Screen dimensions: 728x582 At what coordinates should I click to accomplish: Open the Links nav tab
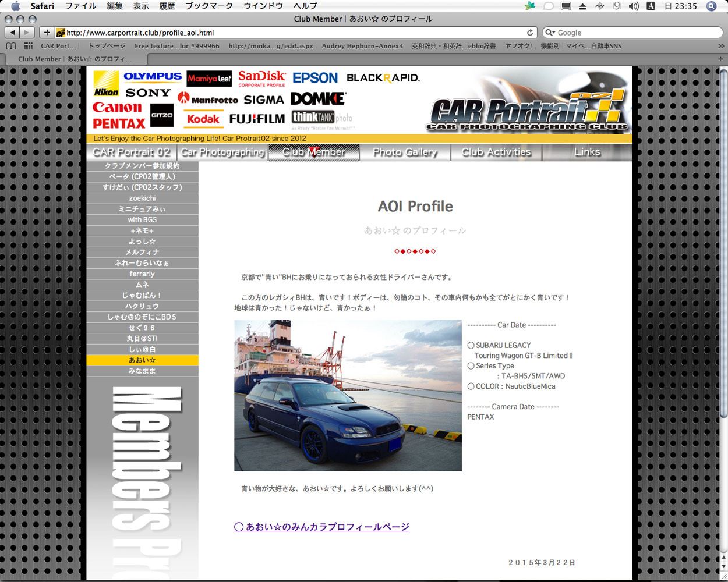point(587,152)
